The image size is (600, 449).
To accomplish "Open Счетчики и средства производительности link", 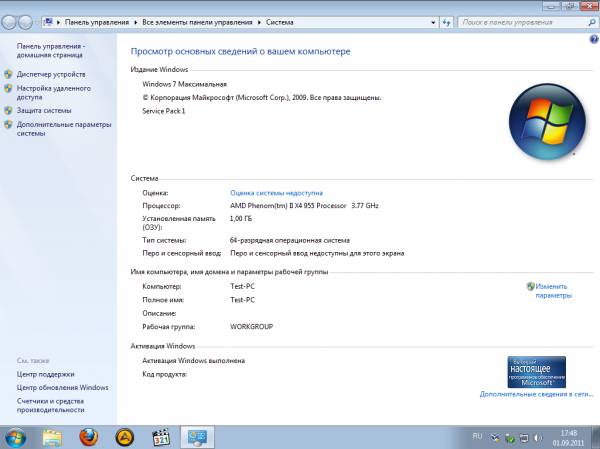I will click(51, 405).
